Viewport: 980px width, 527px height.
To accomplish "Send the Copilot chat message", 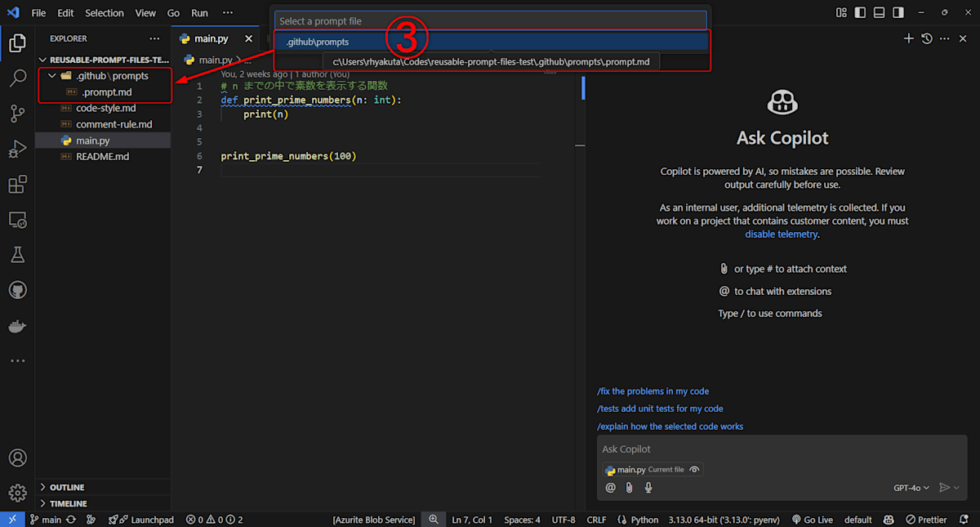I will point(944,488).
